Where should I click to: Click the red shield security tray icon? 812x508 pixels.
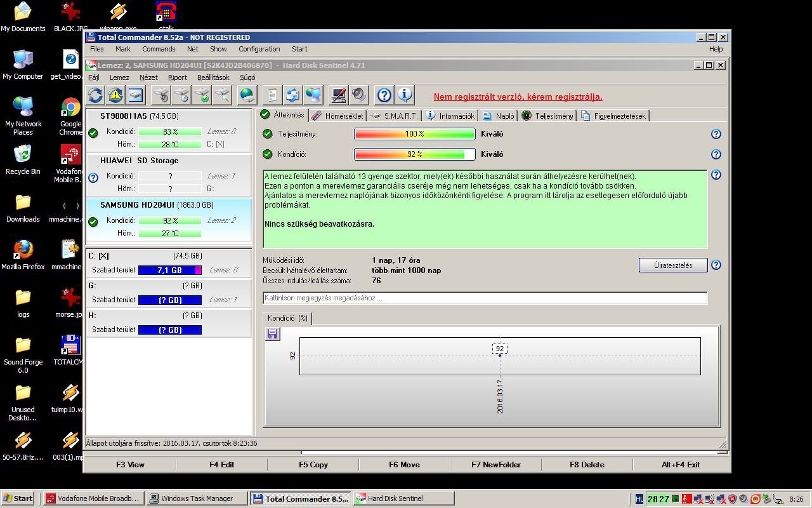pos(731,499)
